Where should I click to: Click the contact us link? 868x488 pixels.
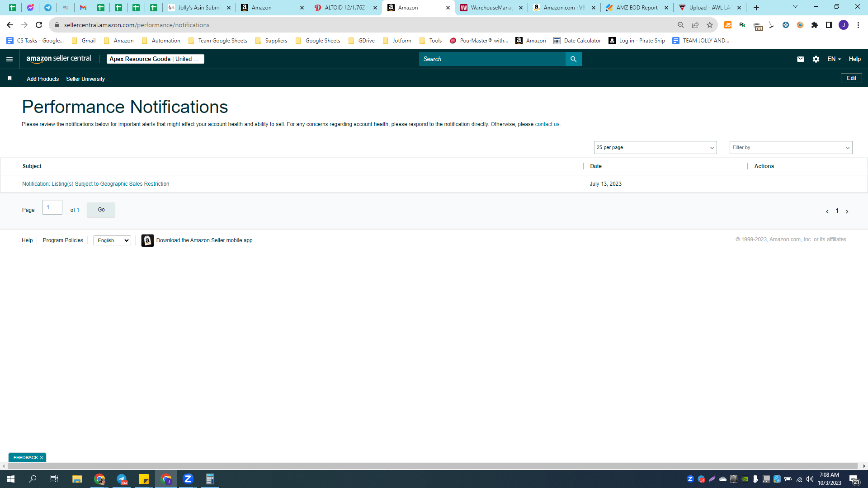(x=547, y=124)
